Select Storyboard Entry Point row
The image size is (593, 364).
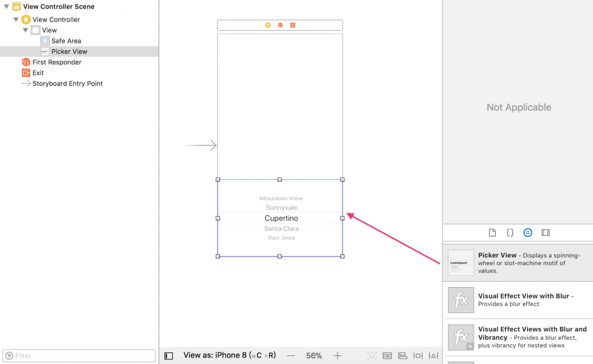point(79,83)
